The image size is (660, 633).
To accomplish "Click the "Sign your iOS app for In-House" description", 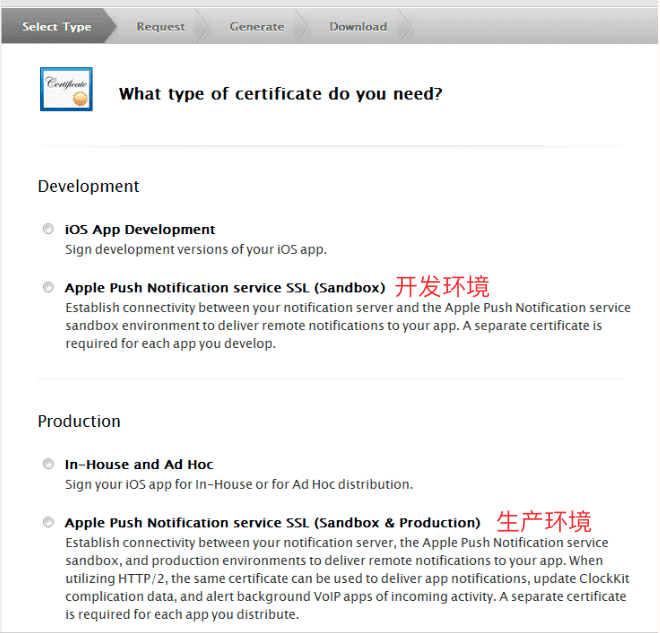I will pos(238,484).
